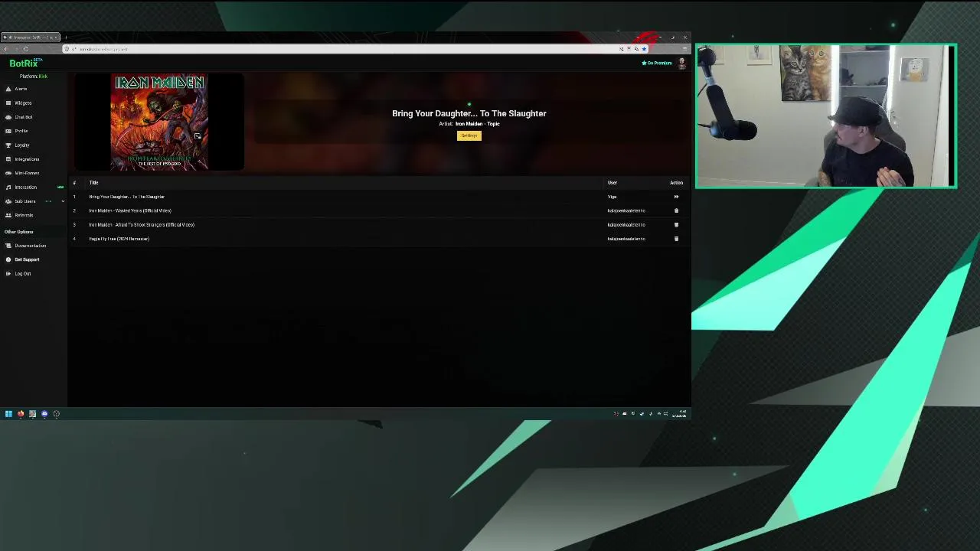
Task: Expand the Sub Users menu
Action: tap(63, 201)
